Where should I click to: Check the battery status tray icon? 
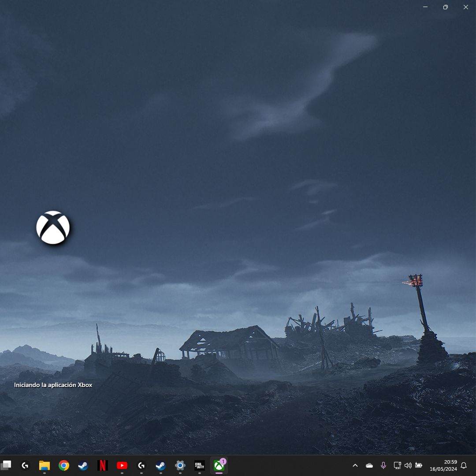419,465
